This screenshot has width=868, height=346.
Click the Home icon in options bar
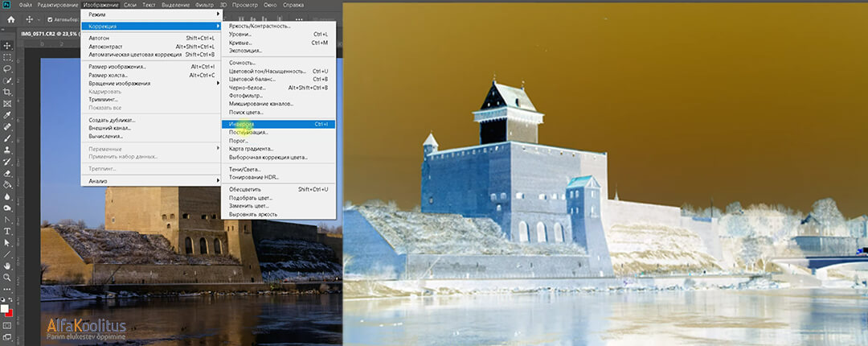(x=10, y=19)
